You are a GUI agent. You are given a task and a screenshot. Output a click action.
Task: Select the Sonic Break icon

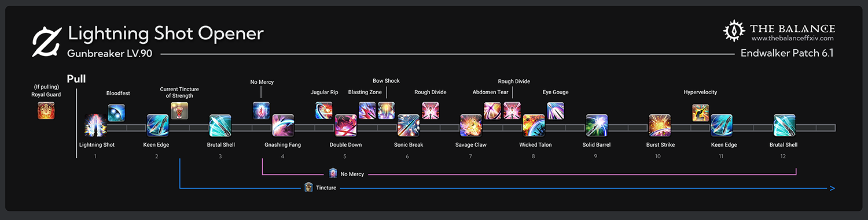(x=408, y=126)
